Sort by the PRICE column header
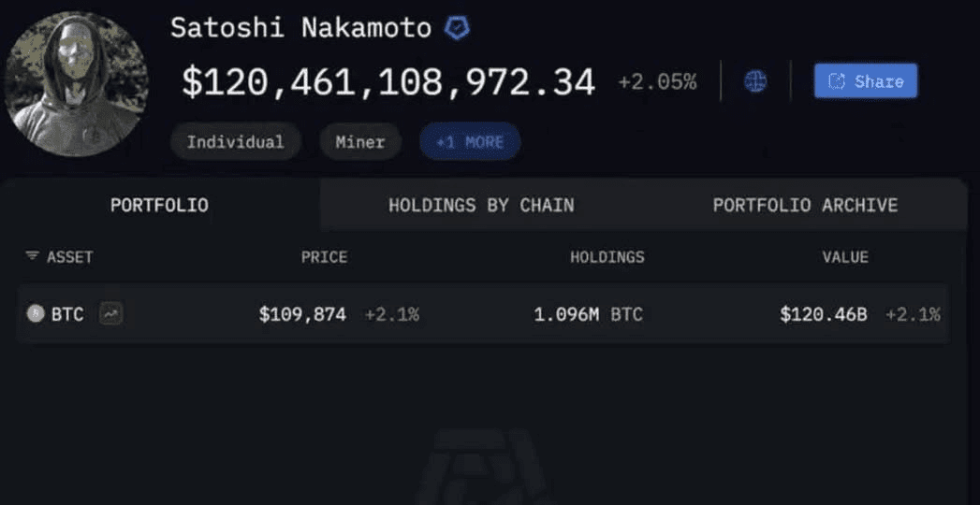Image resolution: width=980 pixels, height=505 pixels. coord(324,257)
